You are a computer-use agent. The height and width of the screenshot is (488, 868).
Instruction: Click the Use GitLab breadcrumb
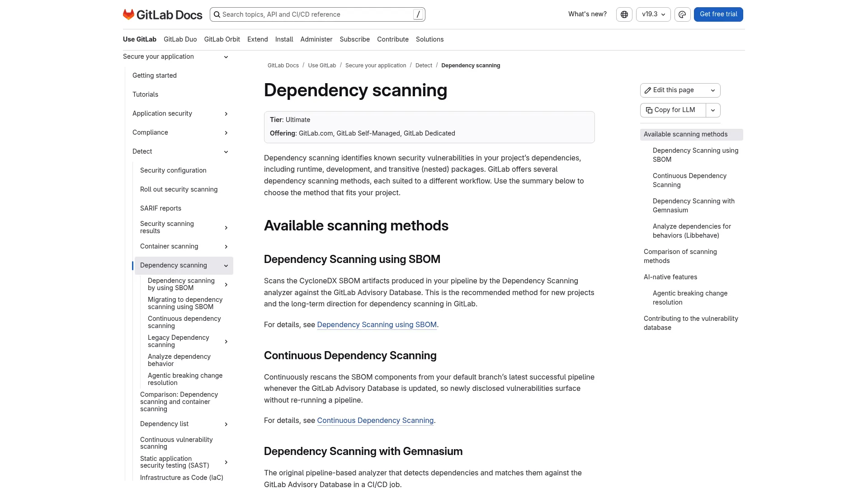pyautogui.click(x=322, y=66)
